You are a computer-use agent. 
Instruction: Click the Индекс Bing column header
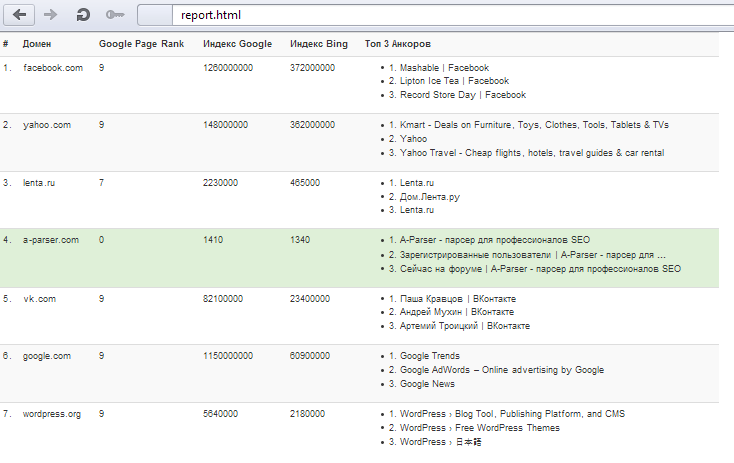tap(319, 44)
